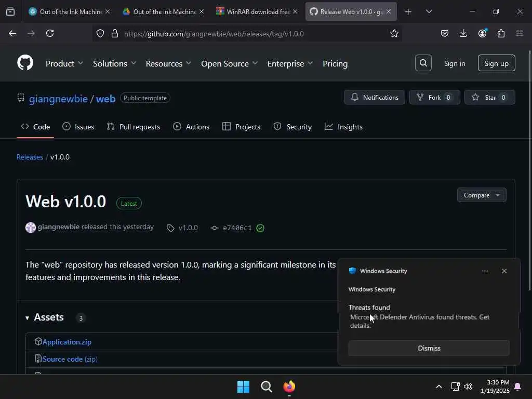
Task: Expand the Solutions menu
Action: click(115, 63)
